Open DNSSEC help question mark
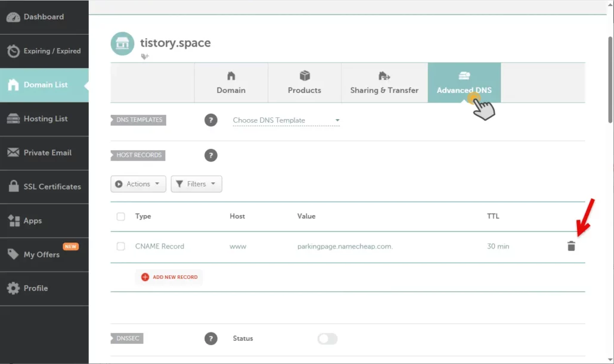The height and width of the screenshot is (364, 614). click(210, 338)
